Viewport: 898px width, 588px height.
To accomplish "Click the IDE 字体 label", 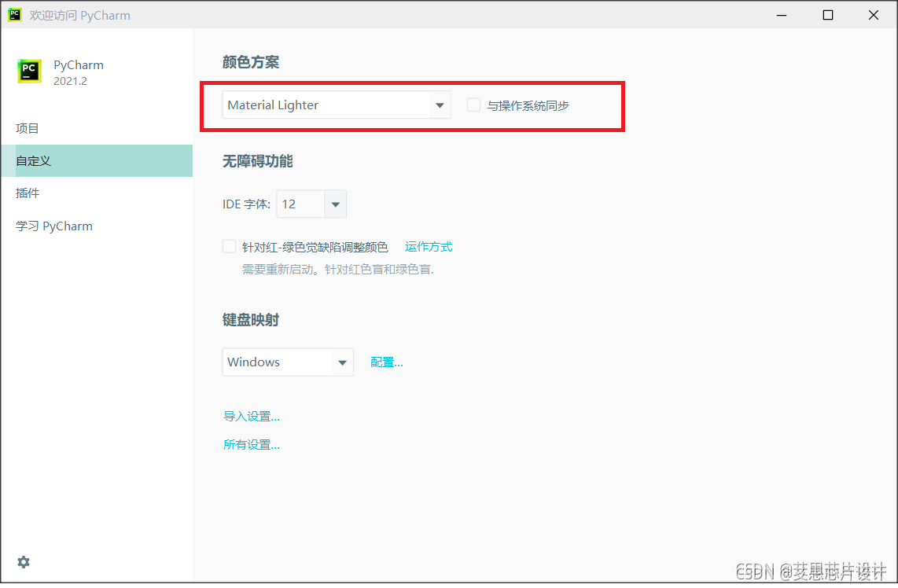I will click(x=246, y=205).
